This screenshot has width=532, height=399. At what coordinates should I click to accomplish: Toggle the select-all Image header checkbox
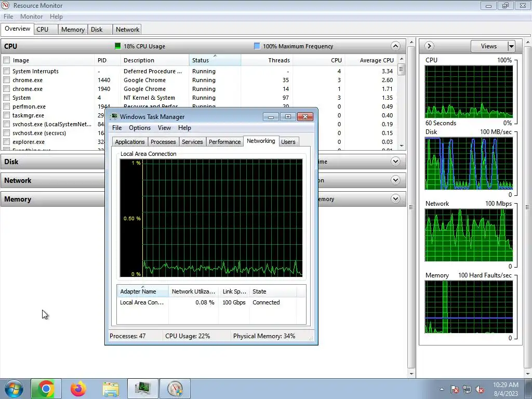click(x=6, y=60)
